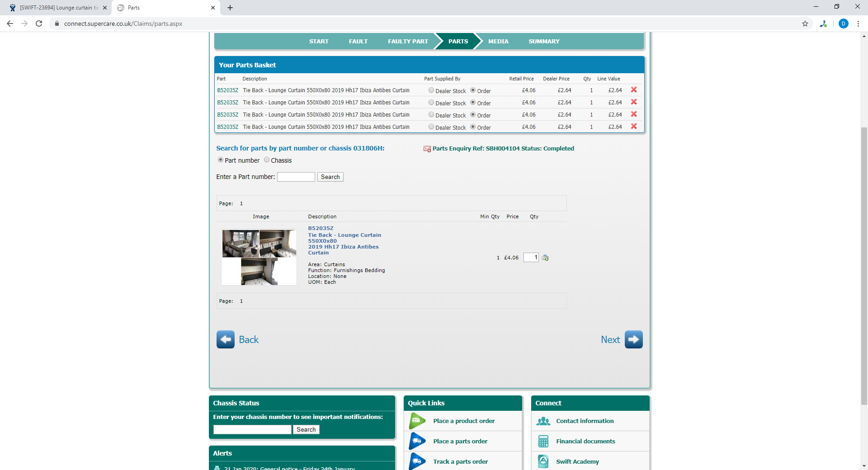
Task: Click the blue Next arrow icon
Action: point(634,339)
